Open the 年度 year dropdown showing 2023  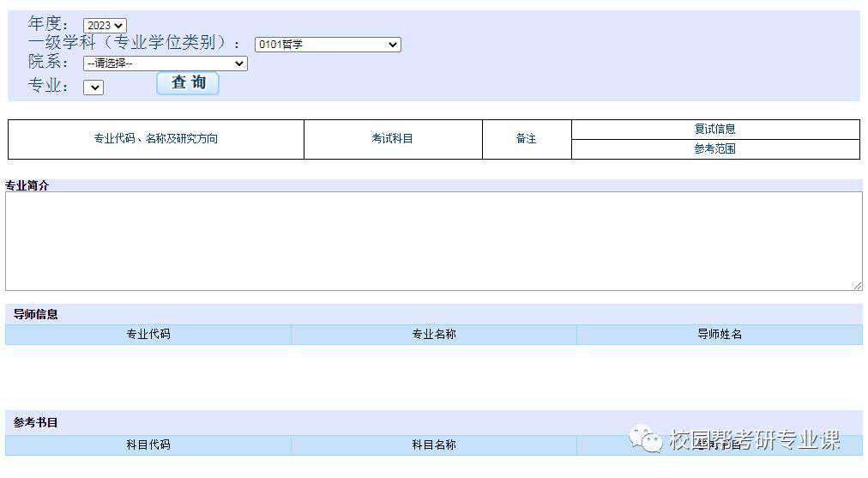pyautogui.click(x=105, y=26)
